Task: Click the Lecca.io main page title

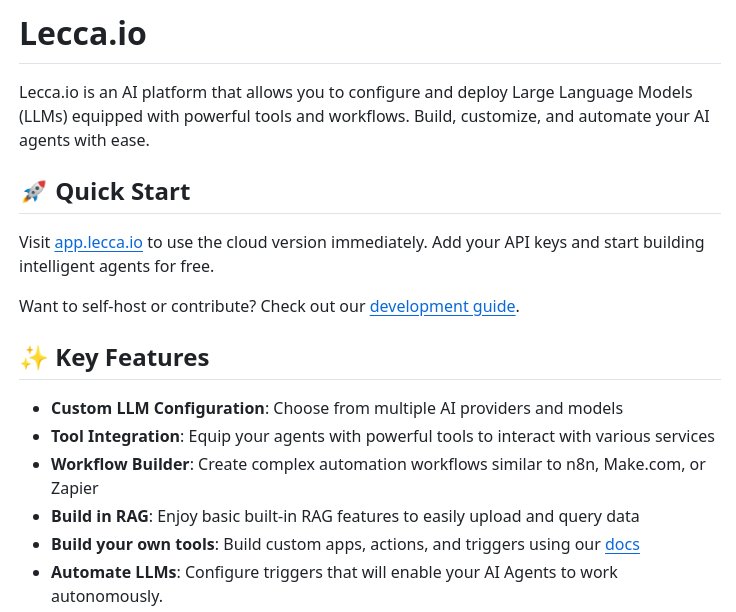Action: pyautogui.click(x=83, y=33)
